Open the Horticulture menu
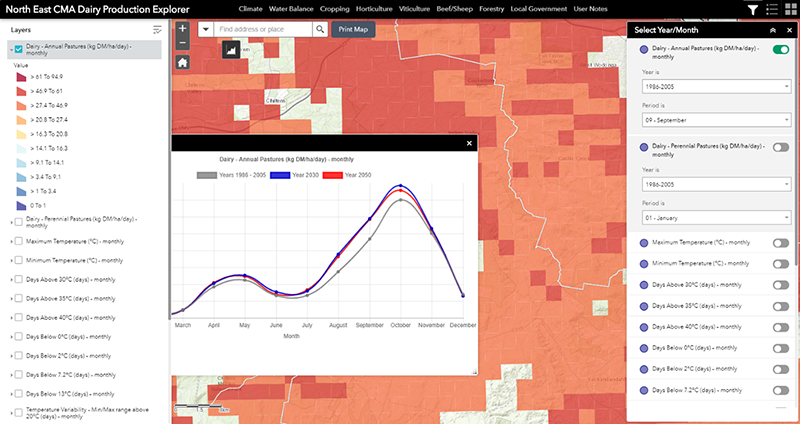The image size is (800, 424). tap(373, 9)
